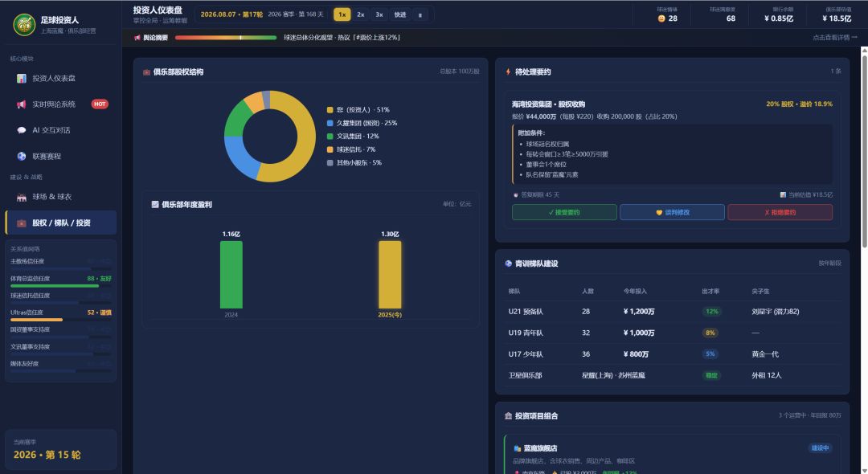Click the green legend square for 文讯集团
868x474 pixels.
point(330,137)
